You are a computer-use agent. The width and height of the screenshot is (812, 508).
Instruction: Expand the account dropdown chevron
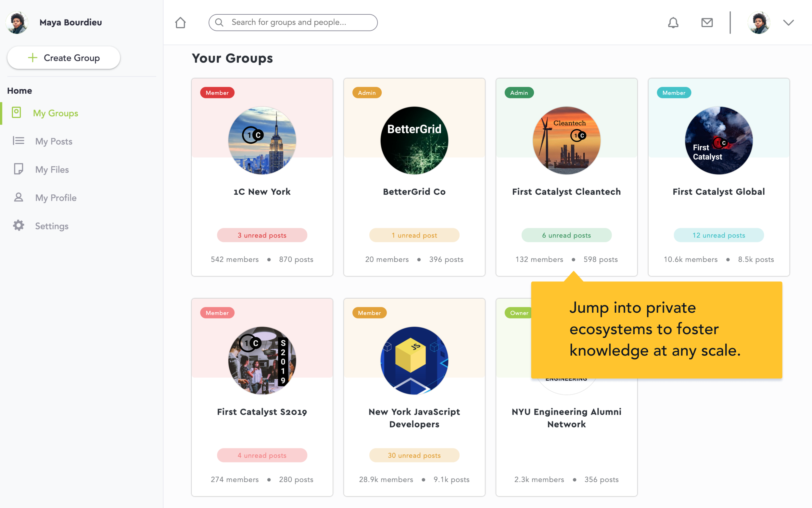tap(789, 22)
